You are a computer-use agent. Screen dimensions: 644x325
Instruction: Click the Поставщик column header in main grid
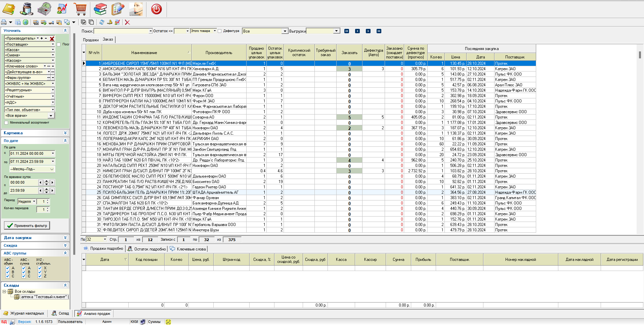(515, 57)
